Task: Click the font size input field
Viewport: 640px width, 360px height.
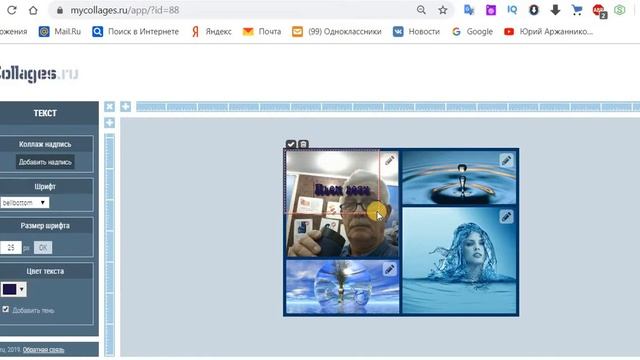Action: (11, 247)
